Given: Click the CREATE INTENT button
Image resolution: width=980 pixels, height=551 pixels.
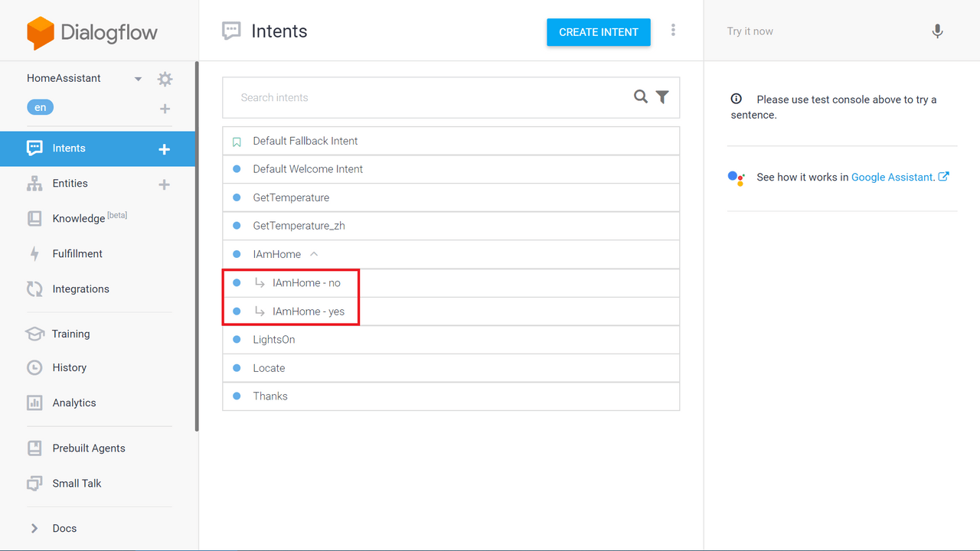Looking at the screenshot, I should pos(599,32).
